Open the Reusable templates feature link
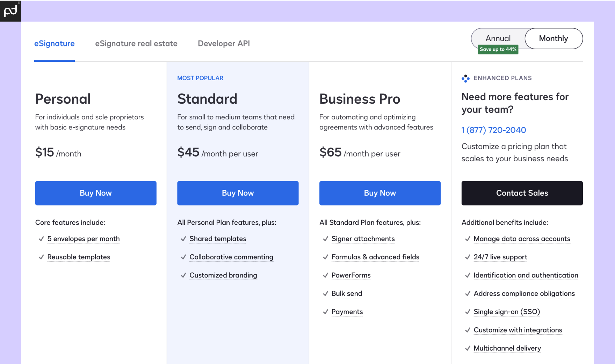The height and width of the screenshot is (364, 615). point(79,257)
